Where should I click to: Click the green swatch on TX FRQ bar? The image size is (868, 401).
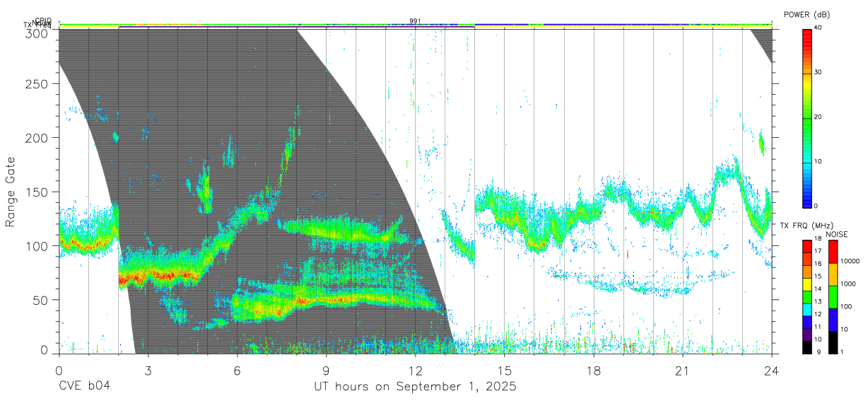pos(807,296)
